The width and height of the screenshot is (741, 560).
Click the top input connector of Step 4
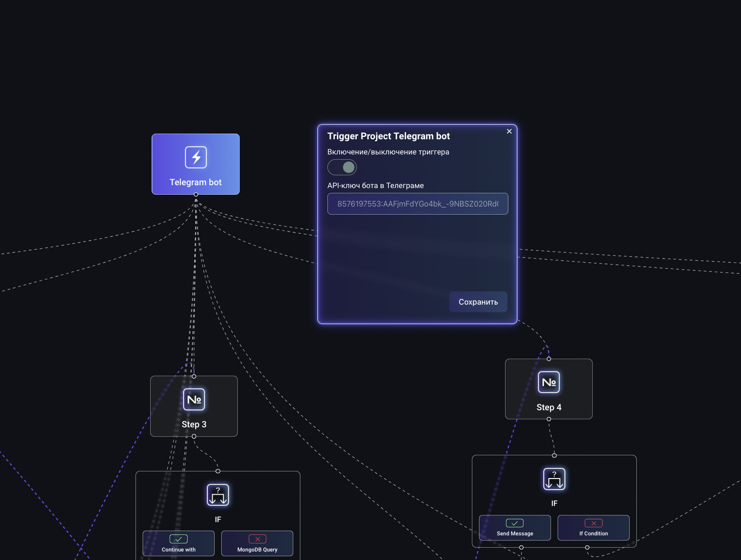(549, 359)
